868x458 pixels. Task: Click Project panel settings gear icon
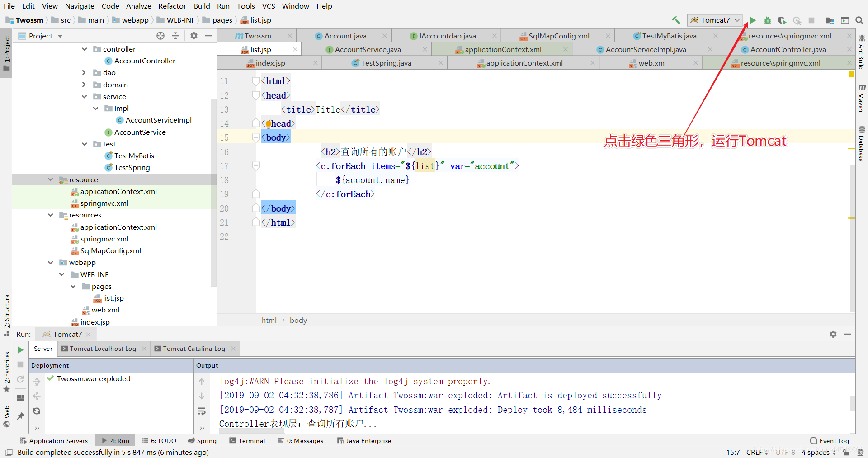[x=194, y=36]
